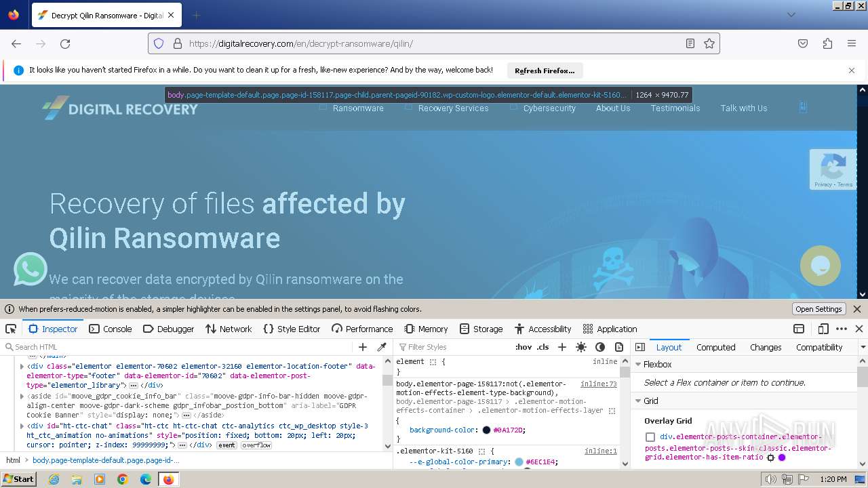The width and height of the screenshot is (868, 488).
Task: Open a new browser tab
Action: point(196,15)
